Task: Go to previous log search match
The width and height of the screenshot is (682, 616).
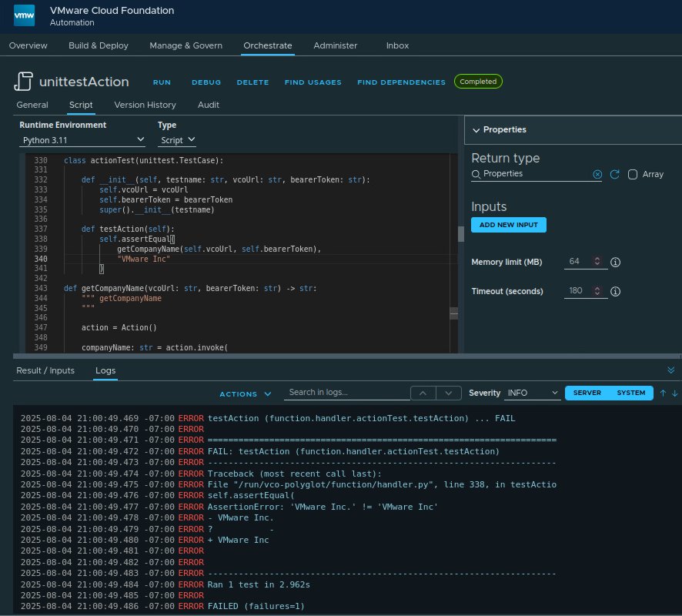Action: (423, 393)
